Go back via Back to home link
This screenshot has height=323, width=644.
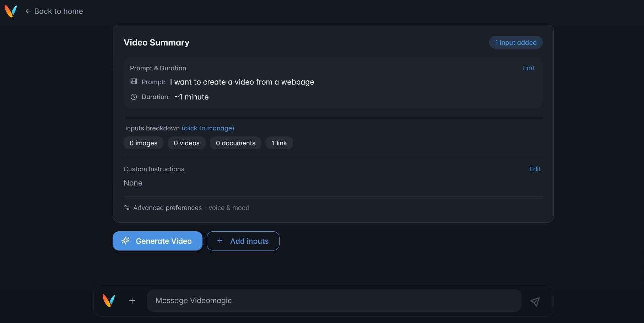tap(54, 11)
